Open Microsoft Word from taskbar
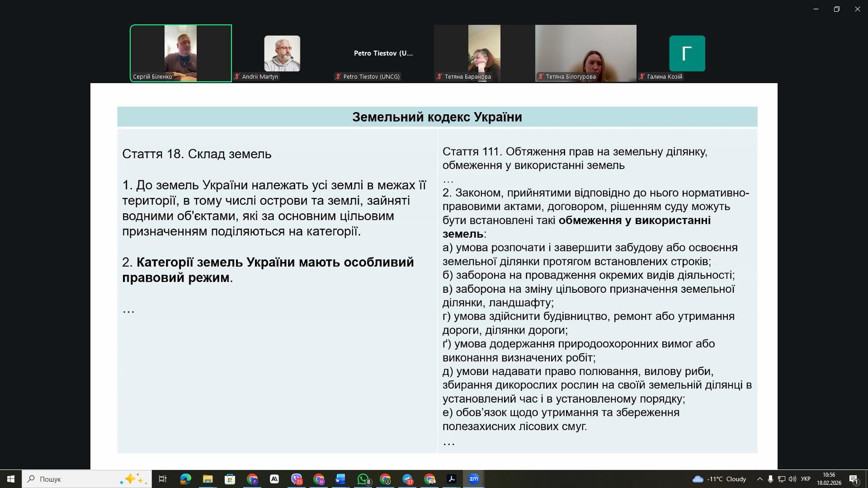This screenshot has height=488, width=868. [340, 479]
